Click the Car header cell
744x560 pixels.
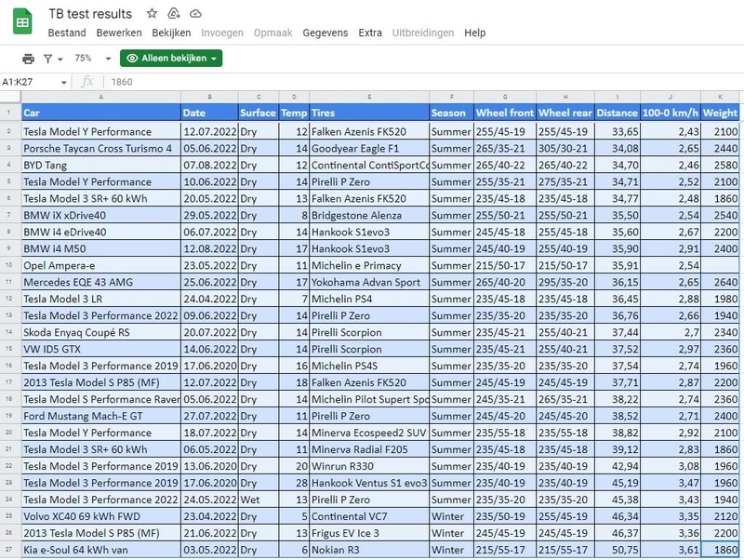click(101, 113)
